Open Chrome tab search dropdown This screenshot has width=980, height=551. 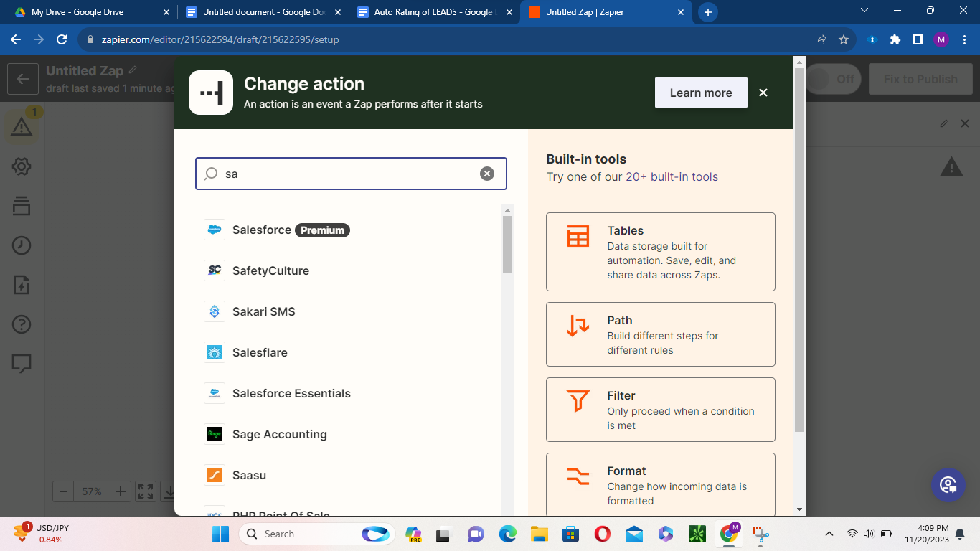864,11
